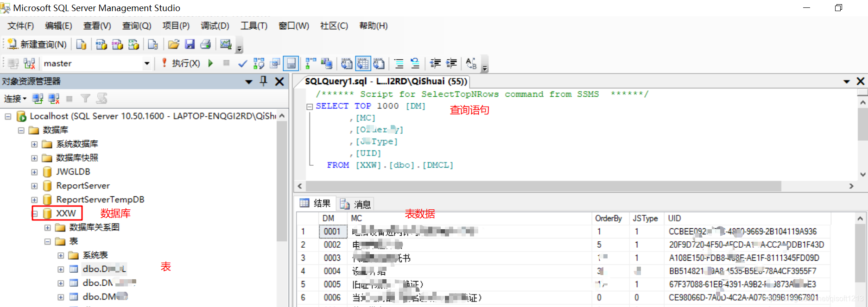Parse the query with the blue checkmark
This screenshot has height=307, width=868.
[x=242, y=63]
